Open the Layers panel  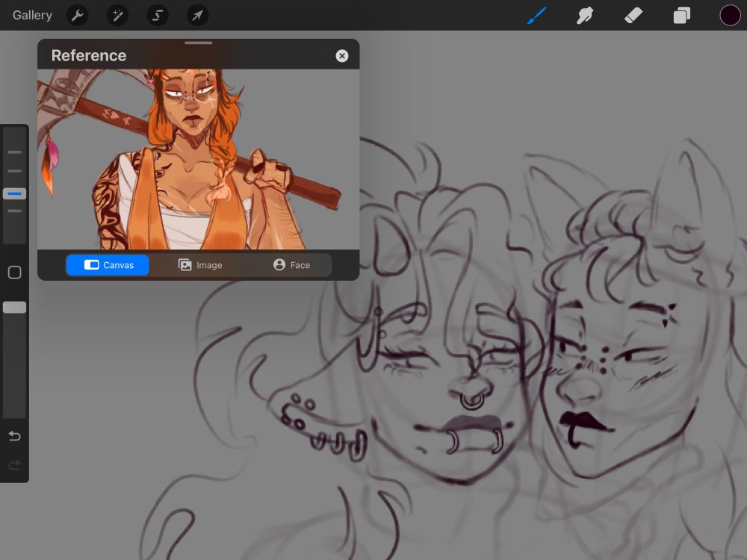682,15
